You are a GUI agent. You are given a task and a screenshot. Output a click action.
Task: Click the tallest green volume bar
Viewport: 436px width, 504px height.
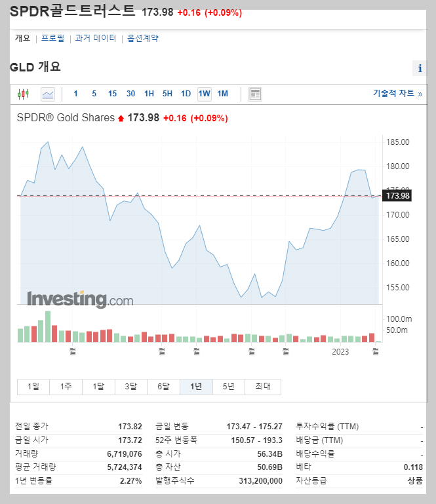pos(48,326)
